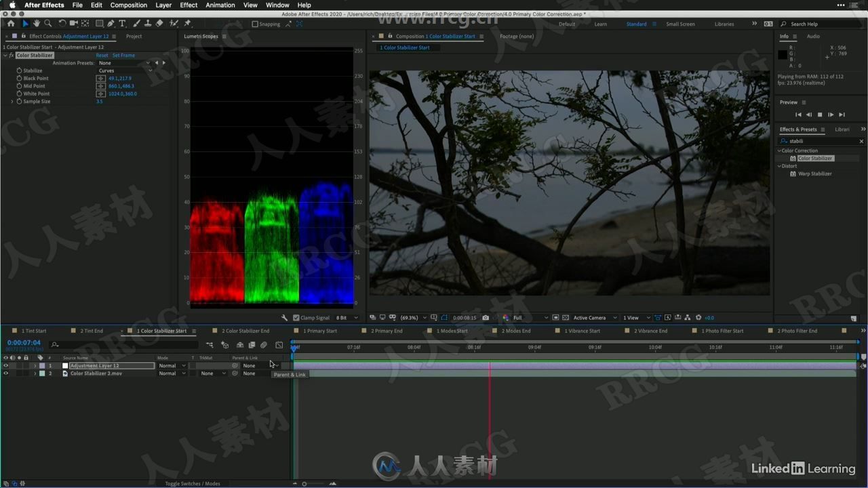Click the Reset link for Color Stabilizer

point(102,56)
